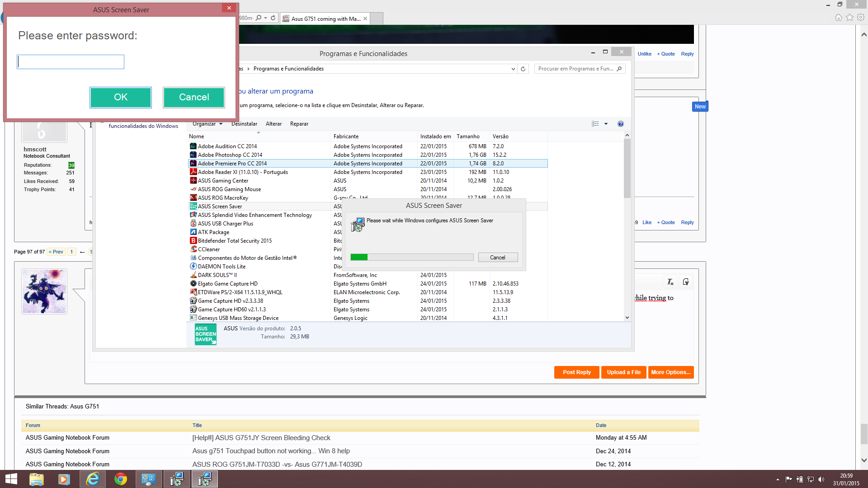Go to previous forum page via Prev
The image size is (868, 488).
click(x=56, y=252)
